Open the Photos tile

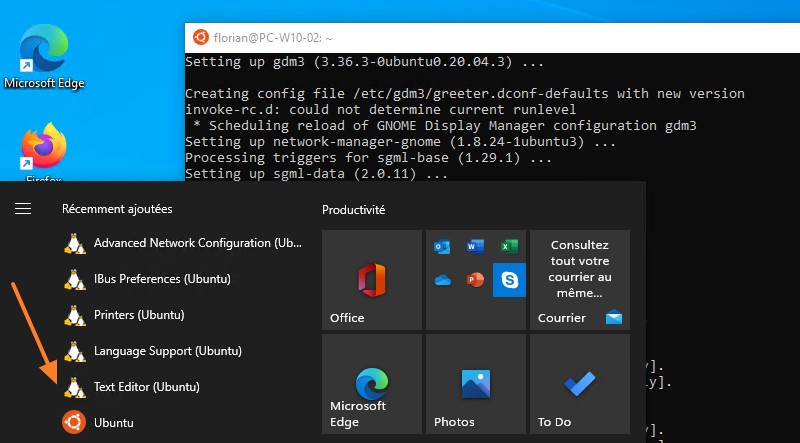click(x=476, y=384)
